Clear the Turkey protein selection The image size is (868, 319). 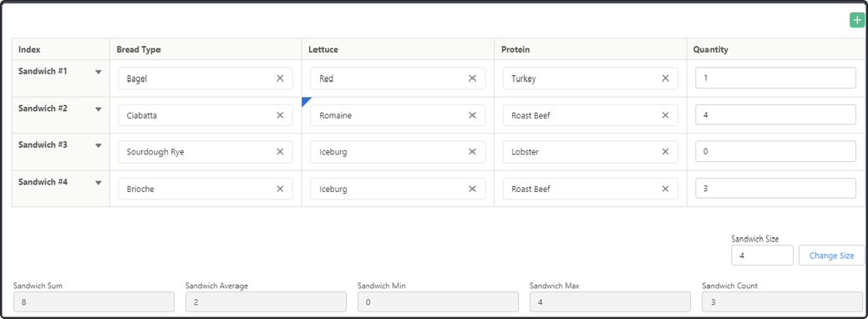point(665,78)
